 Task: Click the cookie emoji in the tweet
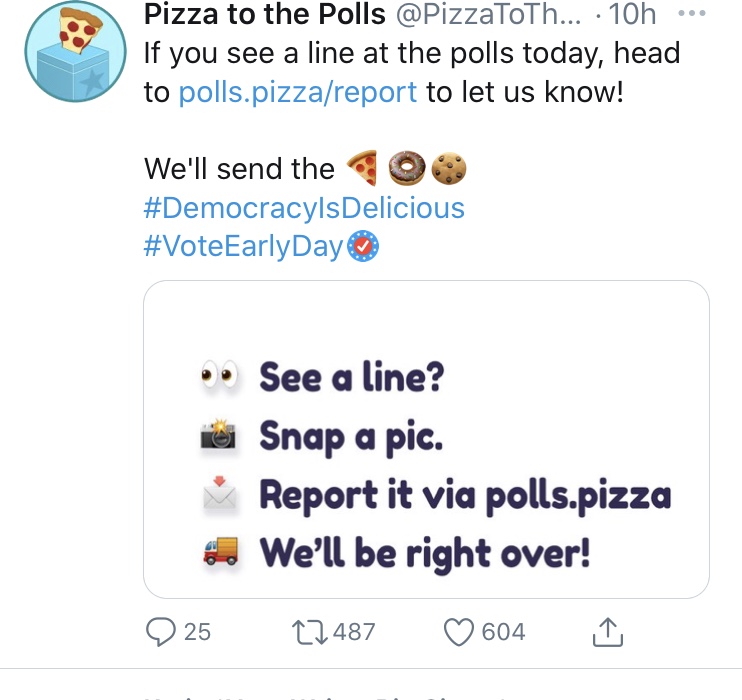tap(451, 169)
